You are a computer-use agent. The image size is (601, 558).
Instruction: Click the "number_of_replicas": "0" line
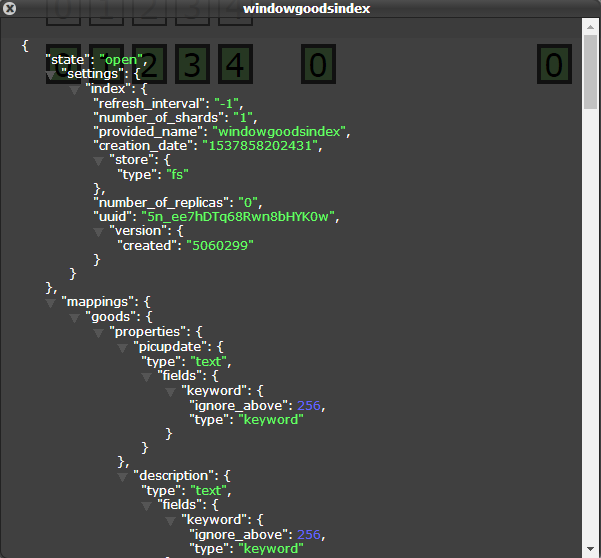click(178, 203)
